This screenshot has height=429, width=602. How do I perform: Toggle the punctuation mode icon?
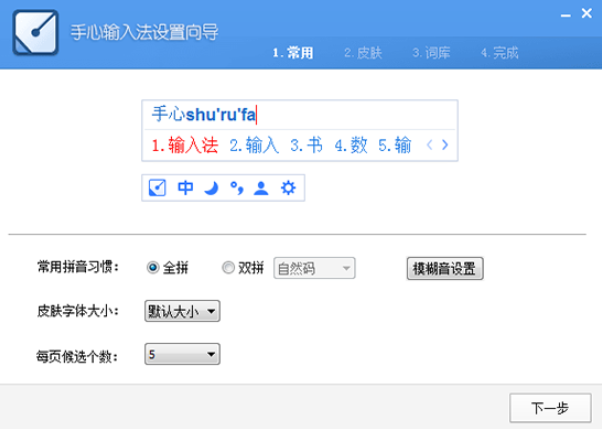[236, 187]
